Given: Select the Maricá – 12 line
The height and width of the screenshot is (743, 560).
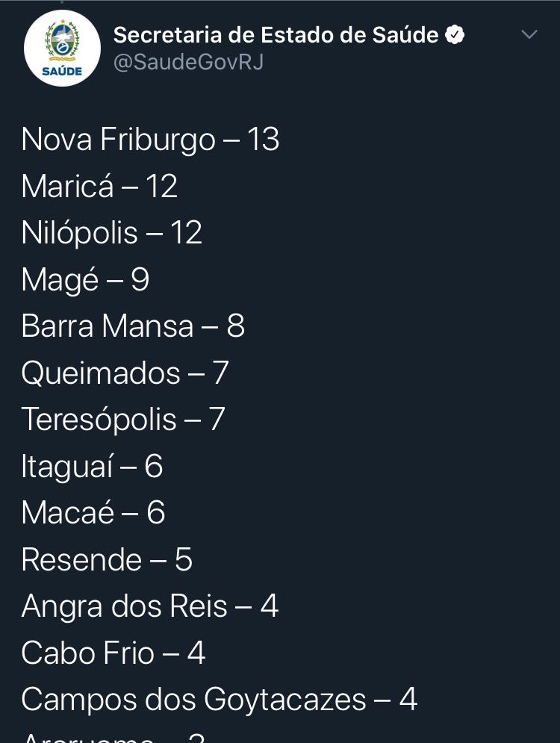Looking at the screenshot, I should (99, 186).
